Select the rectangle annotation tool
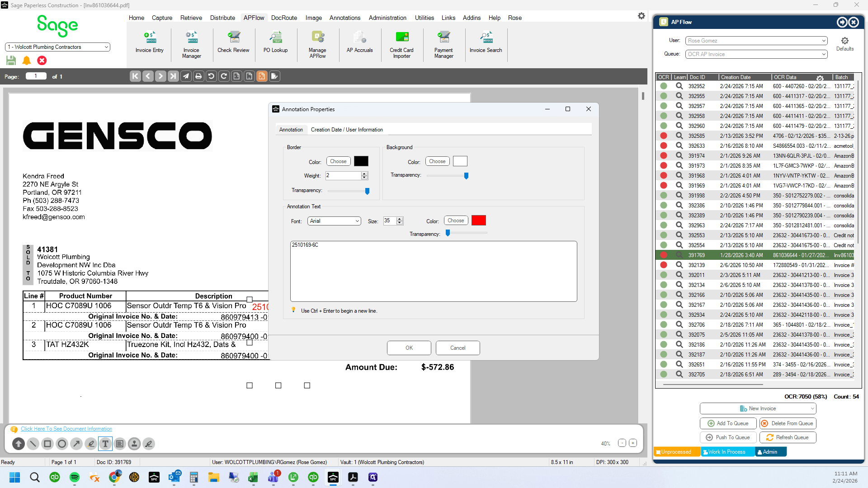 coord(47,444)
